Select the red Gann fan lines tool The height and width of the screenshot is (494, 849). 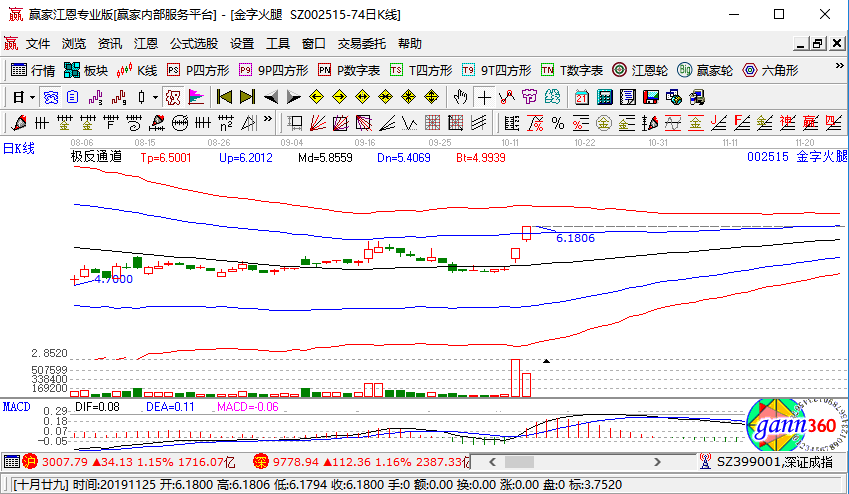point(317,124)
